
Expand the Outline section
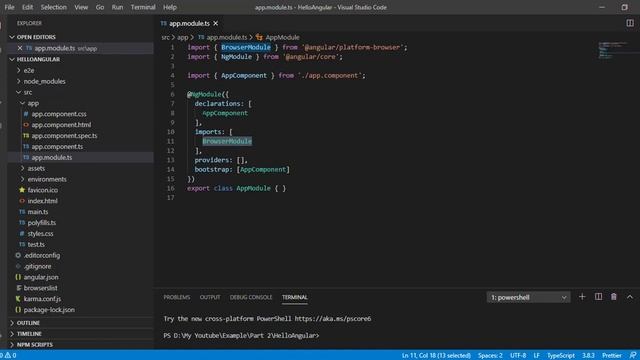tap(28, 323)
